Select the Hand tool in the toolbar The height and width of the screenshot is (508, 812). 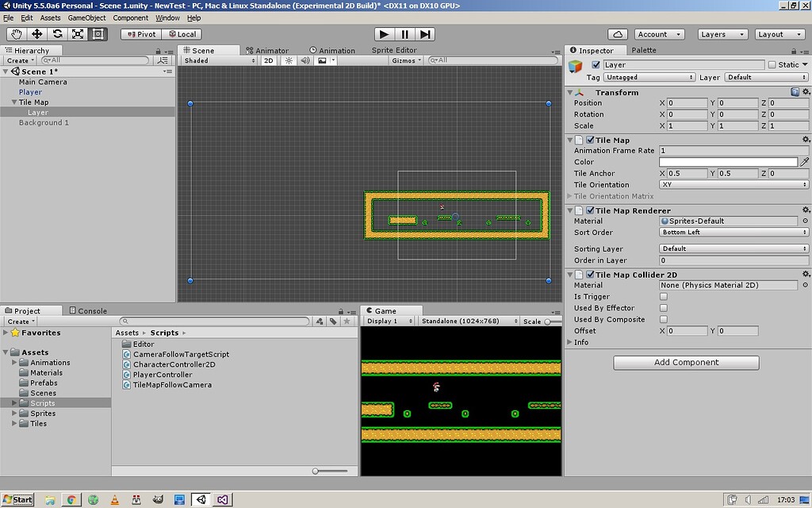click(x=16, y=33)
